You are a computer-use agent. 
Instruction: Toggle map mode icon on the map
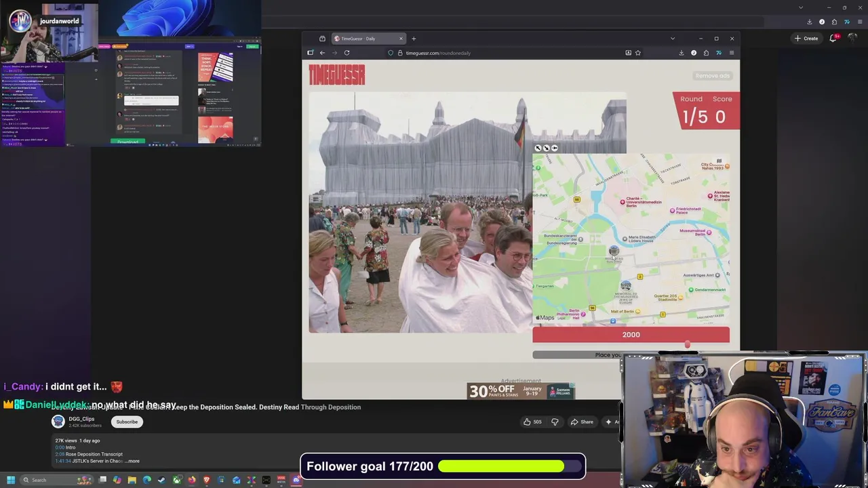pyautogui.click(x=719, y=161)
